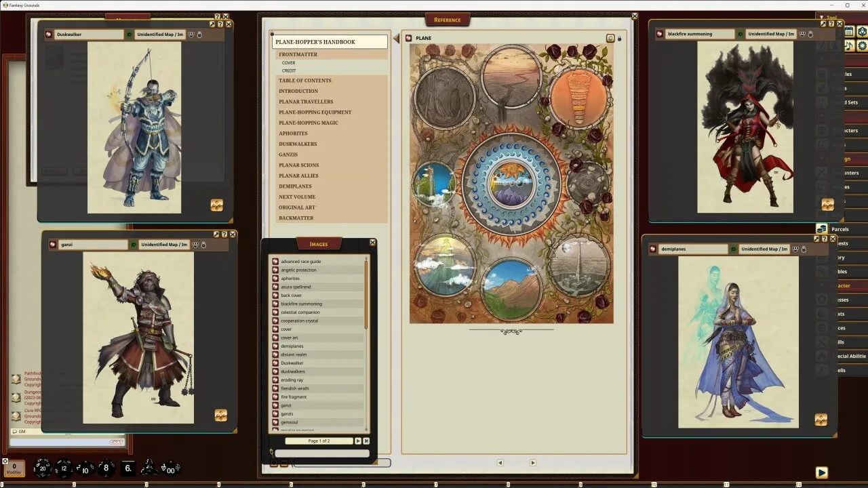
Task: Toggle the lock icon on demiplanes image
Action: [804, 249]
